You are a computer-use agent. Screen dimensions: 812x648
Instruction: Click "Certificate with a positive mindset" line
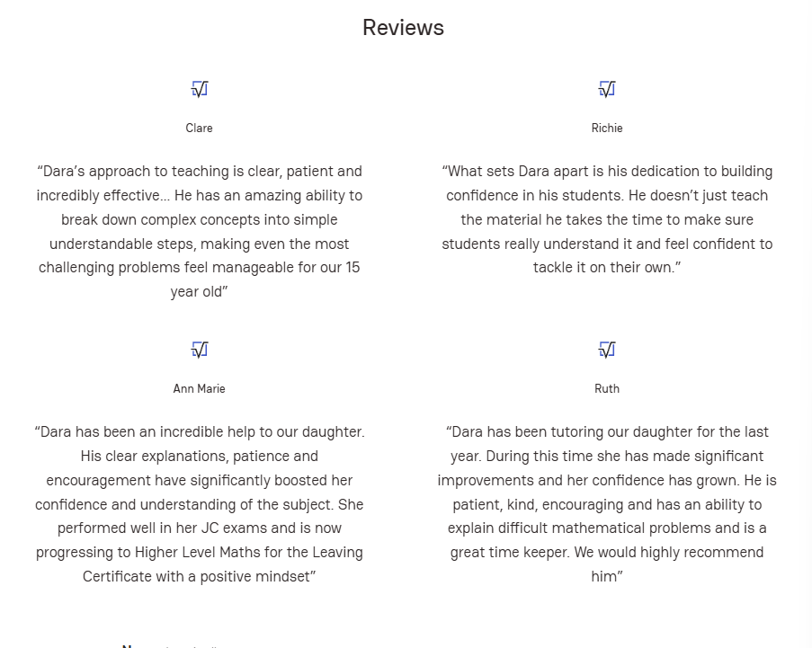tap(199, 577)
